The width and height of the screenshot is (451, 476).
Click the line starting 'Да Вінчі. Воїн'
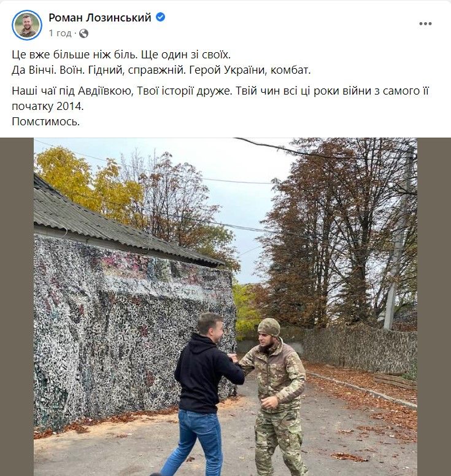[x=161, y=70]
